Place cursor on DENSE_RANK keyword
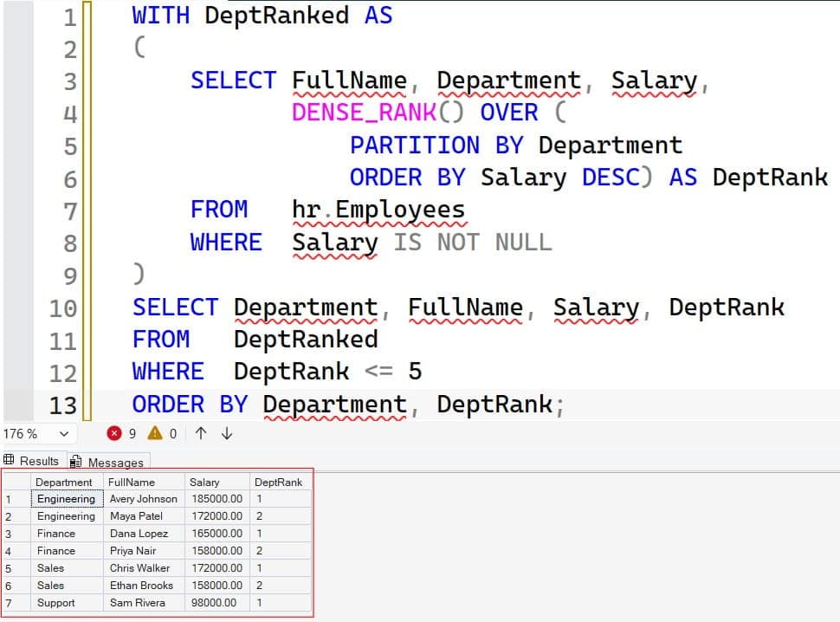840x622 pixels. tap(365, 113)
